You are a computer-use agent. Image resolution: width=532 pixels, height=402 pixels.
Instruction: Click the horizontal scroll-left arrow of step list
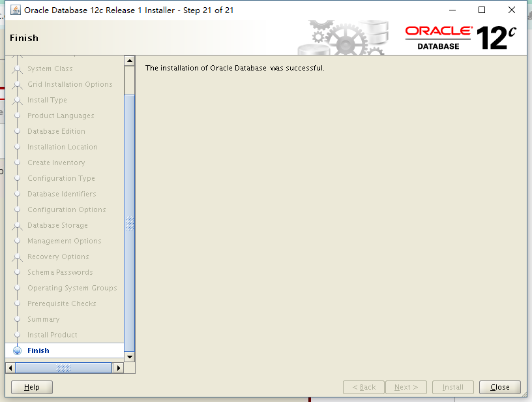point(10,367)
